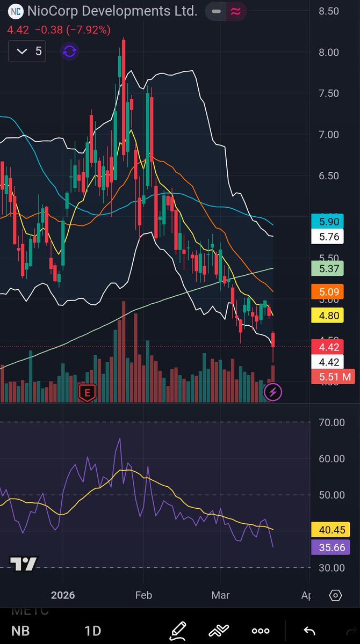
Task: Tap the 6.50 level on the price scale
Action: point(328,176)
